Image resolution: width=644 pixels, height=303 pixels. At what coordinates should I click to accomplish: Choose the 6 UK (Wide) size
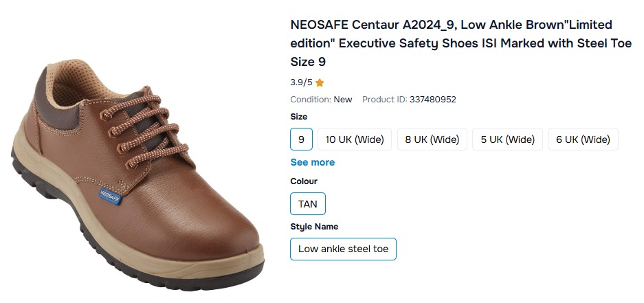(x=583, y=139)
